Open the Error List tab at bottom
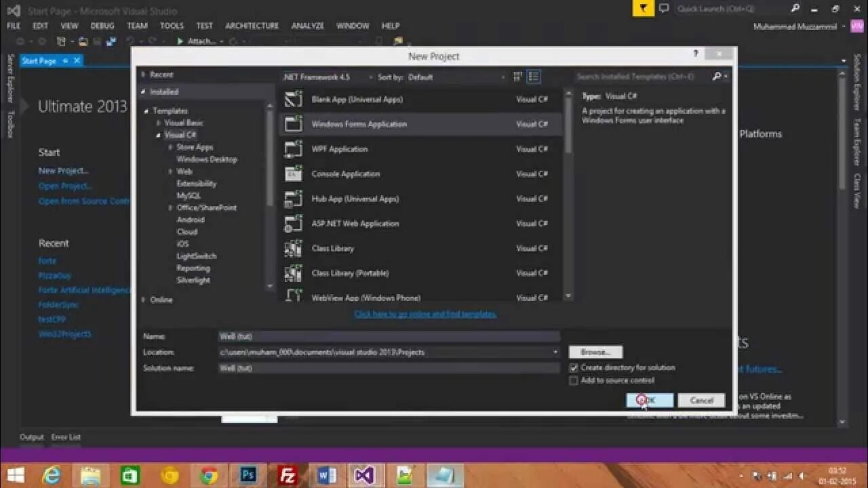This screenshot has height=488, width=868. coord(66,437)
